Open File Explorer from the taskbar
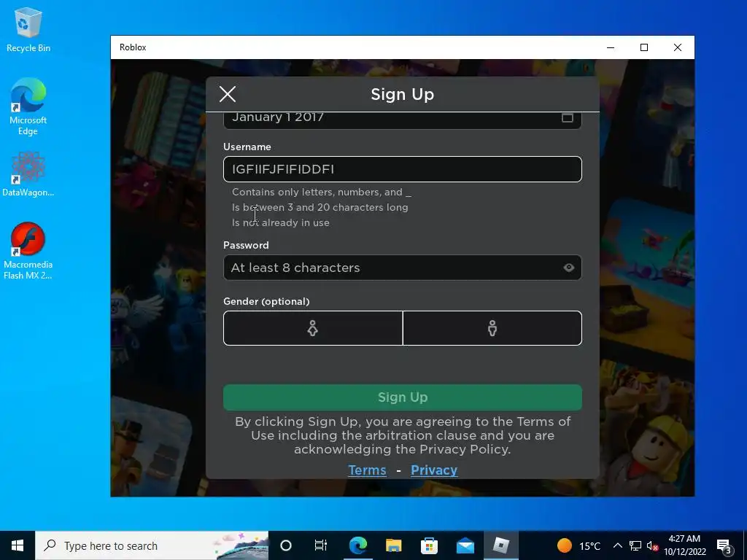747x560 pixels. point(393,545)
